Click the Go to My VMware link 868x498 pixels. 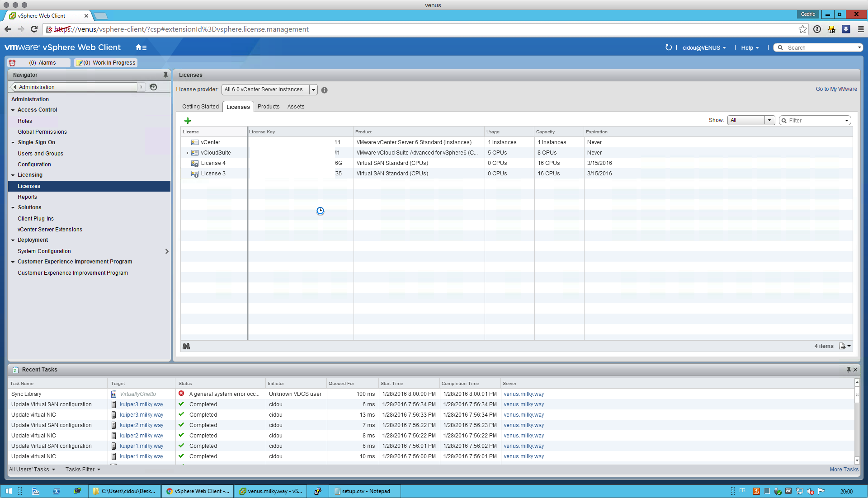836,89
